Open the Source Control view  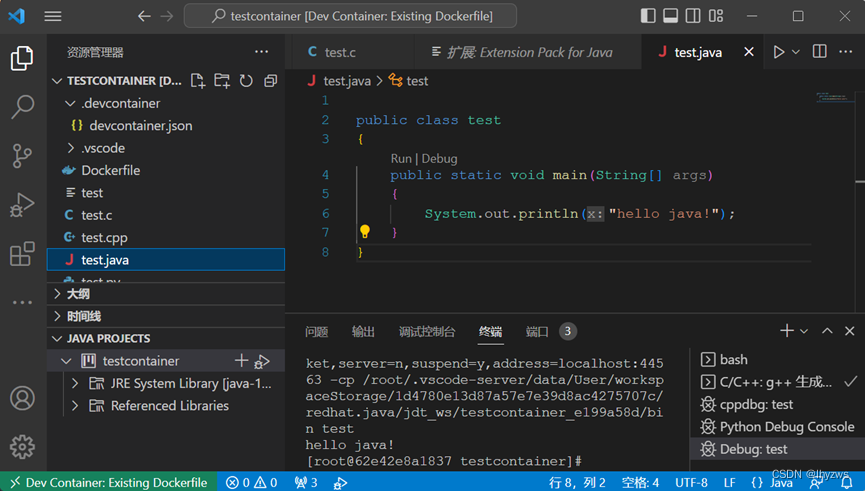[22, 156]
